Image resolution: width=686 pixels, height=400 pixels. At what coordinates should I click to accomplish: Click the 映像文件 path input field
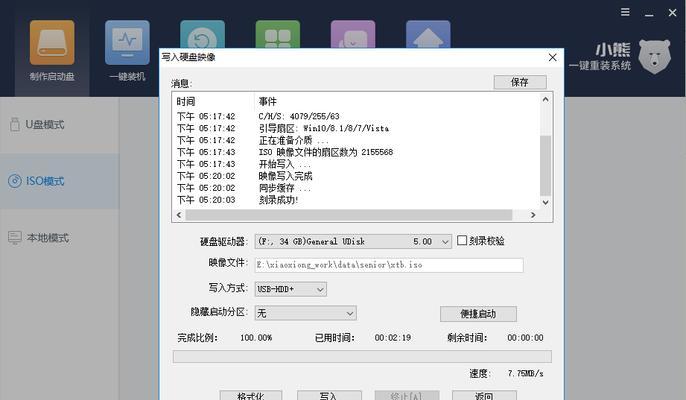tap(389, 265)
